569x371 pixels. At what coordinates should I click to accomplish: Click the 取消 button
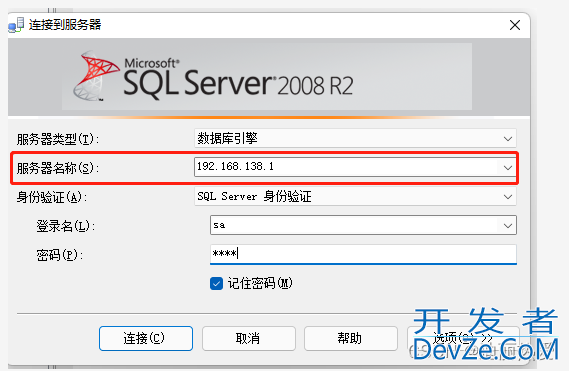tap(249, 338)
